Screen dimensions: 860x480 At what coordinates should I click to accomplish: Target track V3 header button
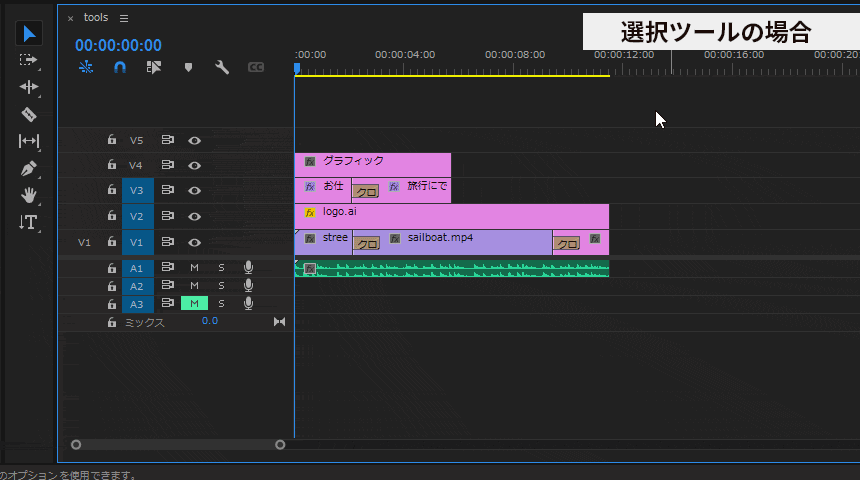pos(138,190)
